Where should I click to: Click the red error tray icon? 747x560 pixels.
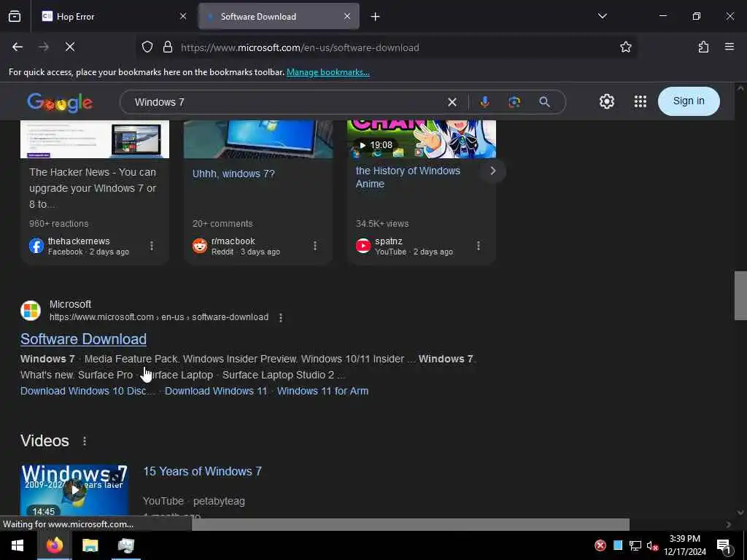[x=600, y=545]
